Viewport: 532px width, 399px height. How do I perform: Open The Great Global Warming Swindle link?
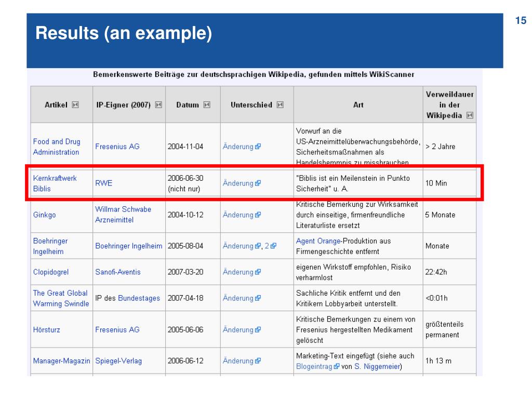point(61,298)
